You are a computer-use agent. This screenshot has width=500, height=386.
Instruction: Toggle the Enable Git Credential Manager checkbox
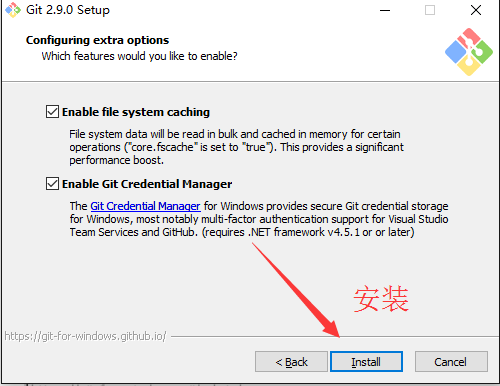point(52,184)
